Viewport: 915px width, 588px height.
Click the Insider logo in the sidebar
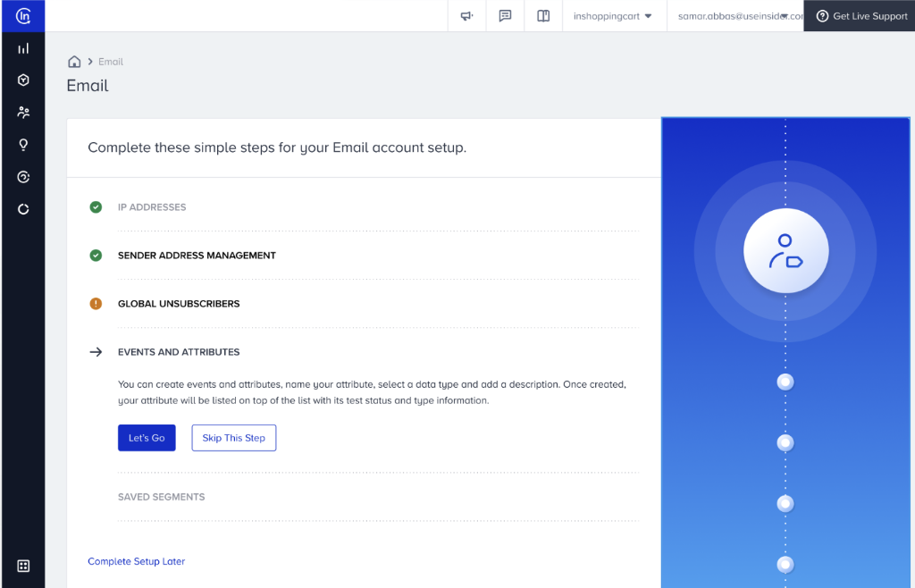point(22,15)
